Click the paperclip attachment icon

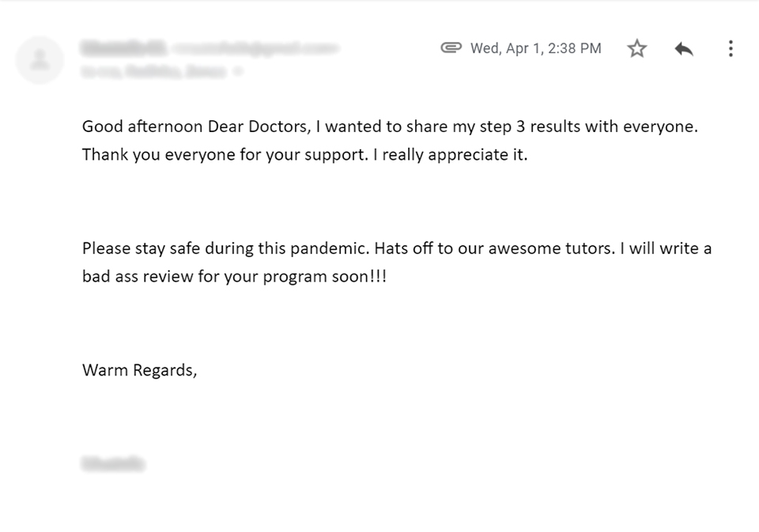(x=451, y=48)
